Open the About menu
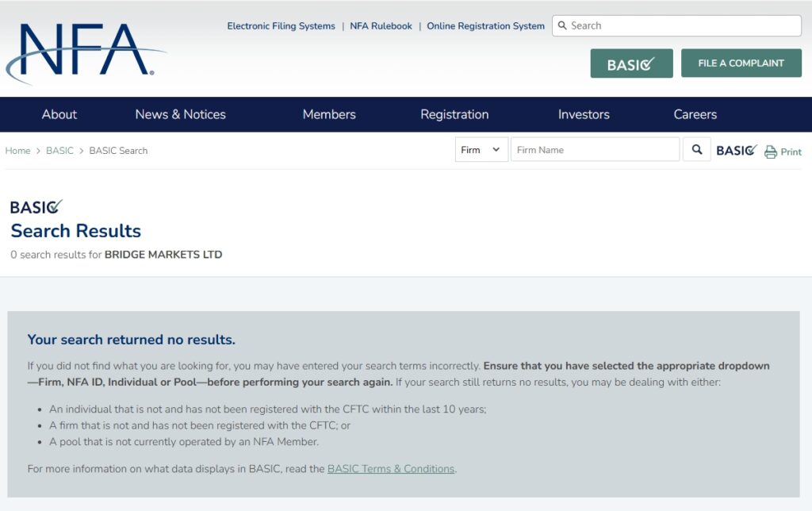The image size is (812, 511). coord(59,114)
